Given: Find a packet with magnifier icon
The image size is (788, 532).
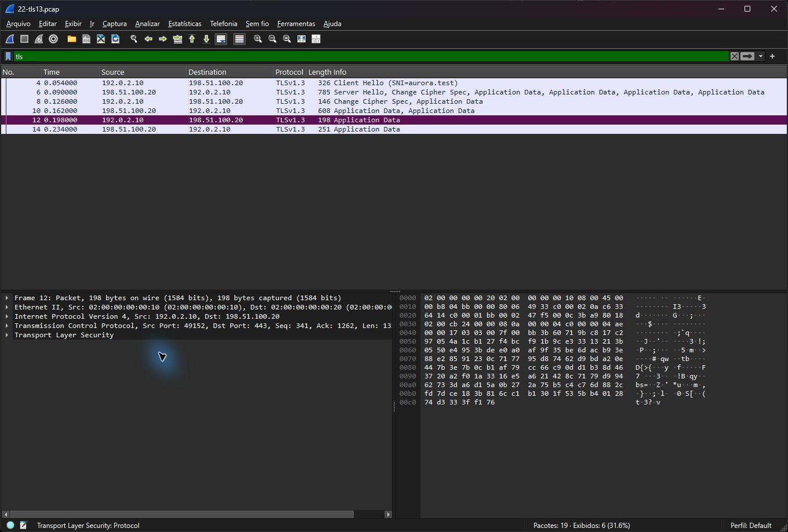Looking at the screenshot, I should pyautogui.click(x=134, y=39).
